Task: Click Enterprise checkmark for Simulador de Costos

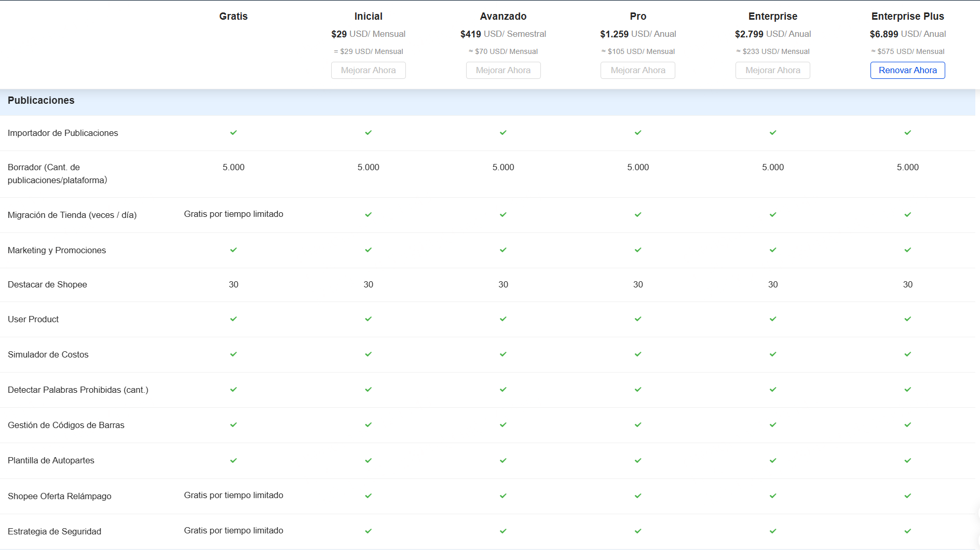Action: pos(773,354)
